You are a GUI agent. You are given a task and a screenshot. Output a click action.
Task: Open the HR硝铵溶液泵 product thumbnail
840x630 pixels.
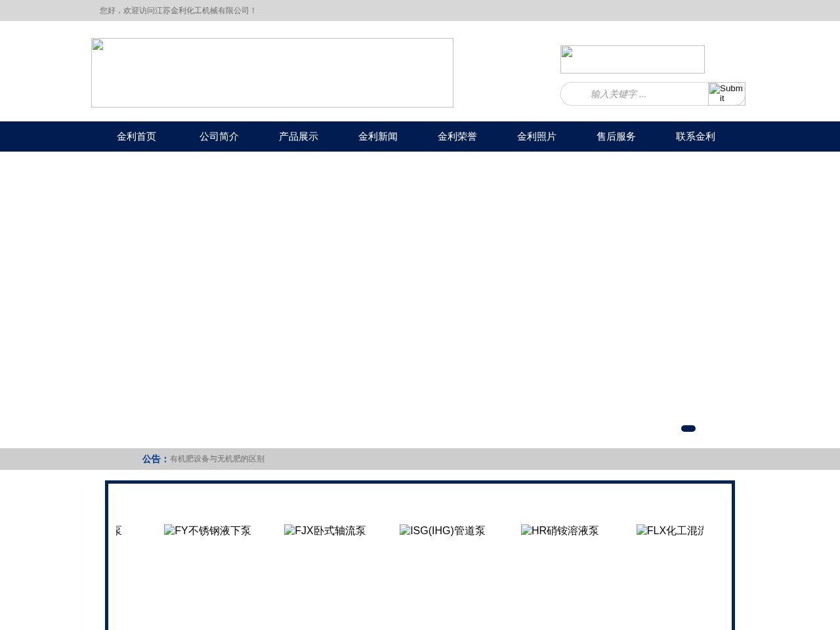[x=559, y=531]
